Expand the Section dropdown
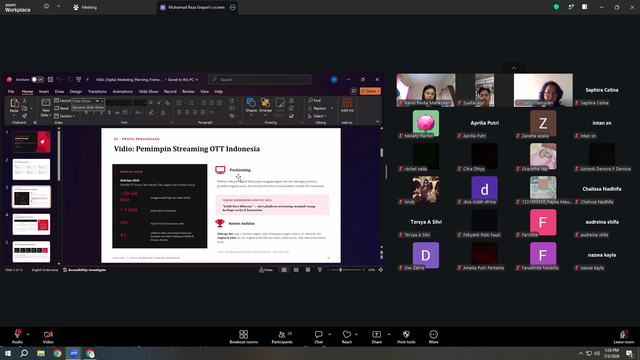This screenshot has width=640, height=360. (64, 116)
